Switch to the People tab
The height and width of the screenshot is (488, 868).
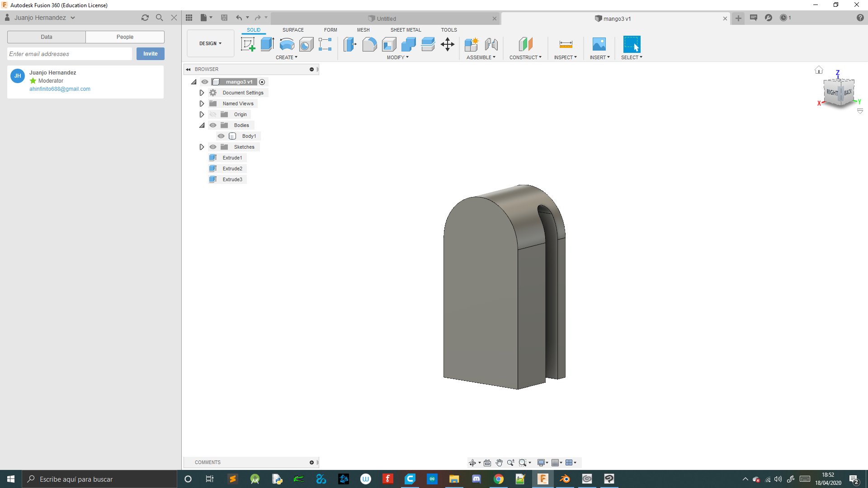pos(125,37)
